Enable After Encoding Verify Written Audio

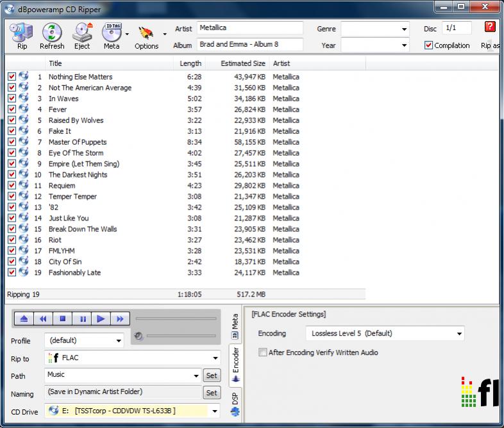click(x=262, y=352)
